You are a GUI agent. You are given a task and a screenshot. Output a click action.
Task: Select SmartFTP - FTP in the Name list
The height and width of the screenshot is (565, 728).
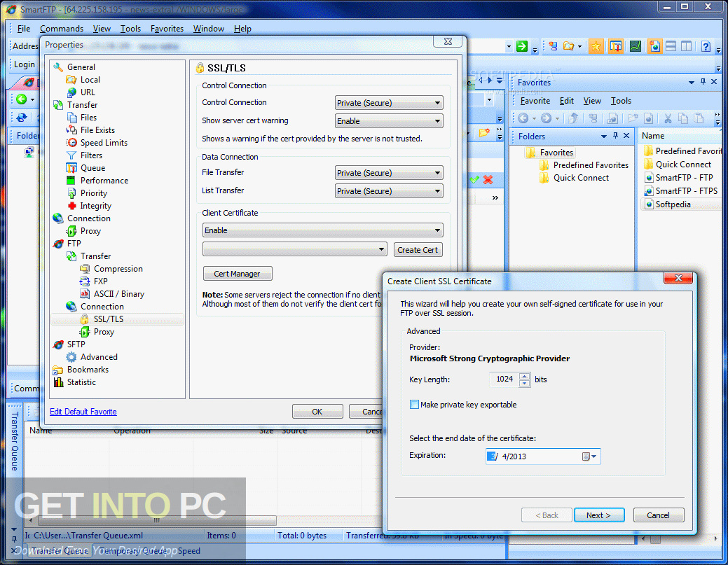pos(684,178)
